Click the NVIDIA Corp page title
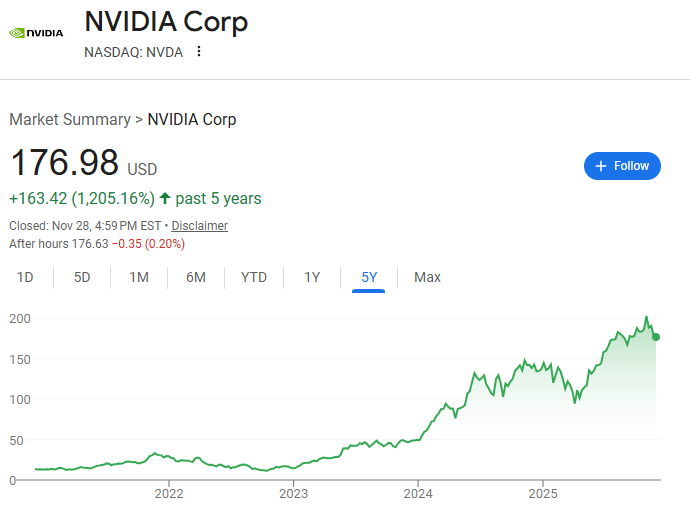 coord(166,21)
